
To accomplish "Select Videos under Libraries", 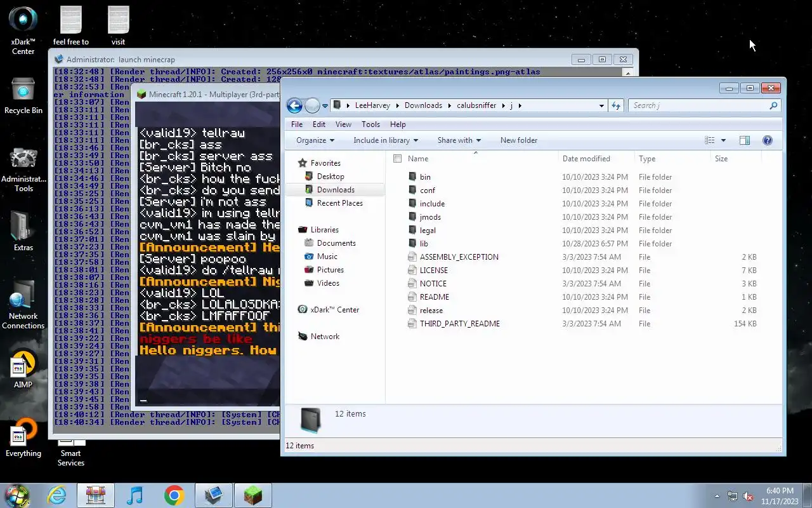I will [328, 283].
